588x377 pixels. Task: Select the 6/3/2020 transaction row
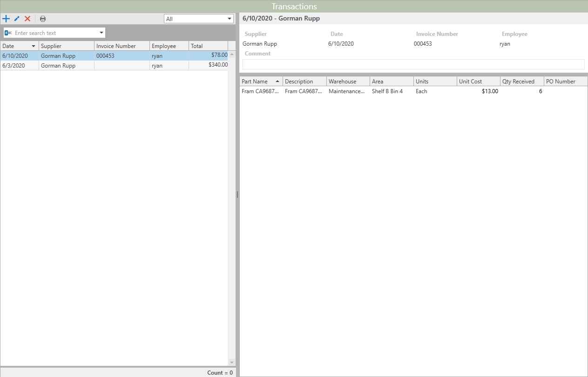114,65
